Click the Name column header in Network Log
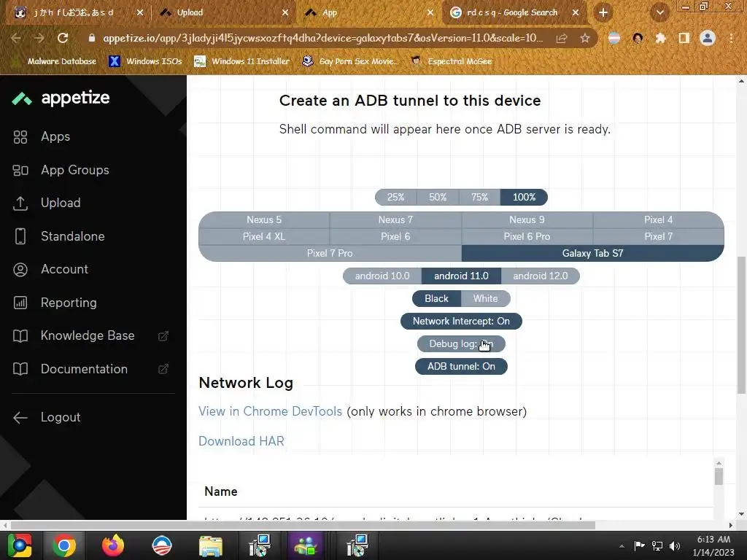Screen dimensions: 747x560 point(220,492)
